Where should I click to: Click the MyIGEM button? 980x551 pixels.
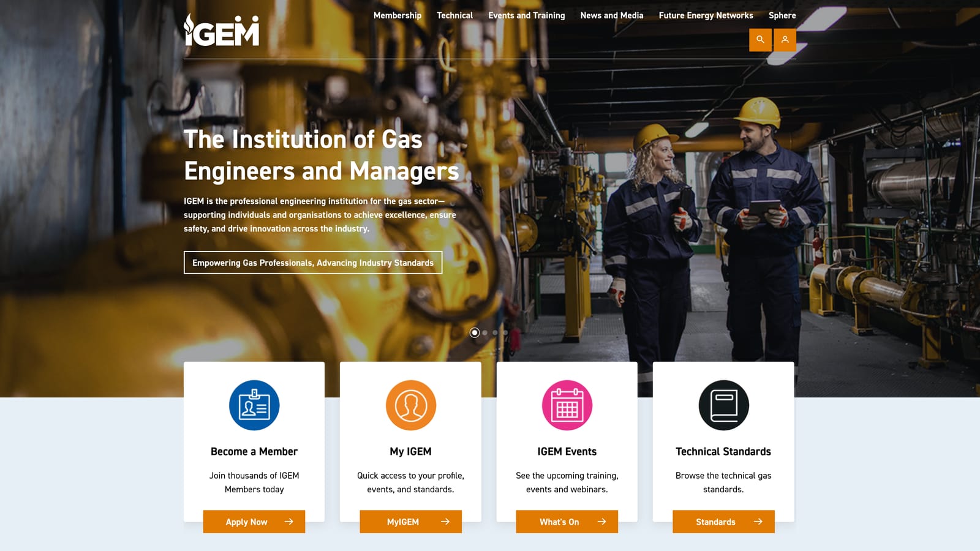[410, 522]
